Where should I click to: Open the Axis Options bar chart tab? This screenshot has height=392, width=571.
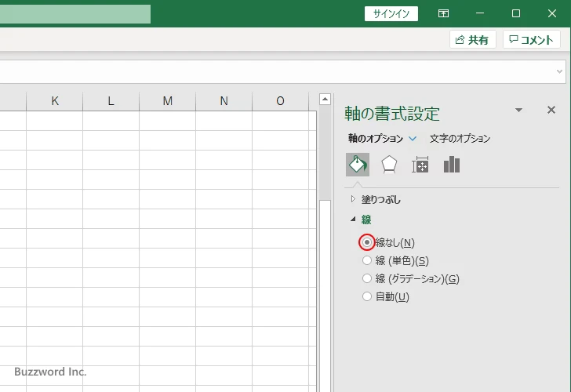point(452,165)
